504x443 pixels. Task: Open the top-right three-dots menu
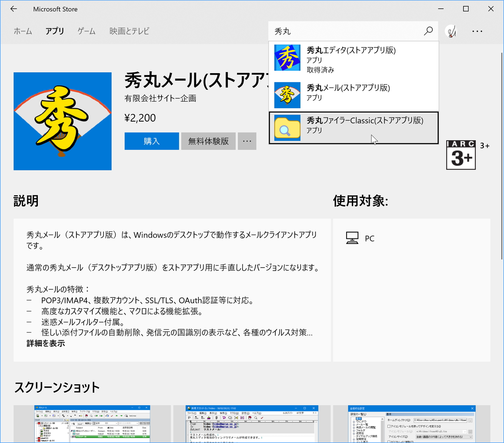click(477, 31)
